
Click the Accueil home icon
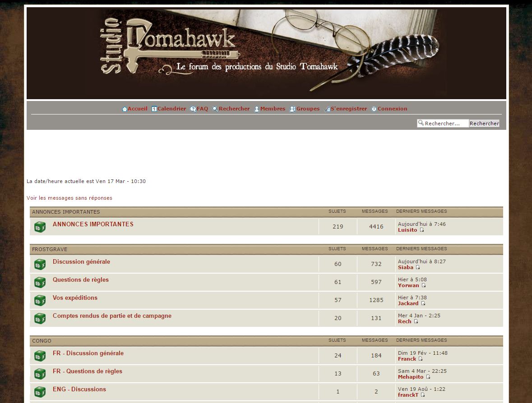click(x=125, y=109)
